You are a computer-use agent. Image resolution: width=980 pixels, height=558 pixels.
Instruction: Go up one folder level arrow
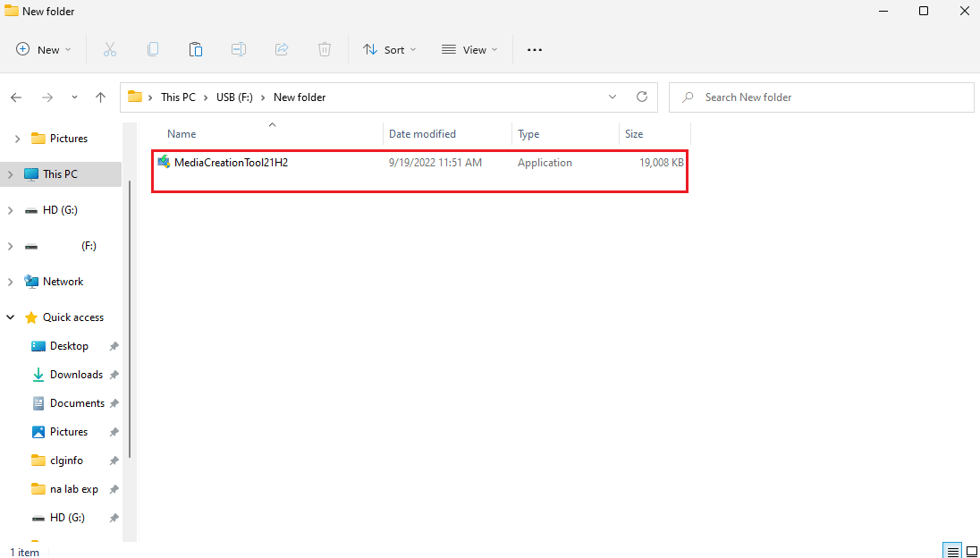coord(101,97)
